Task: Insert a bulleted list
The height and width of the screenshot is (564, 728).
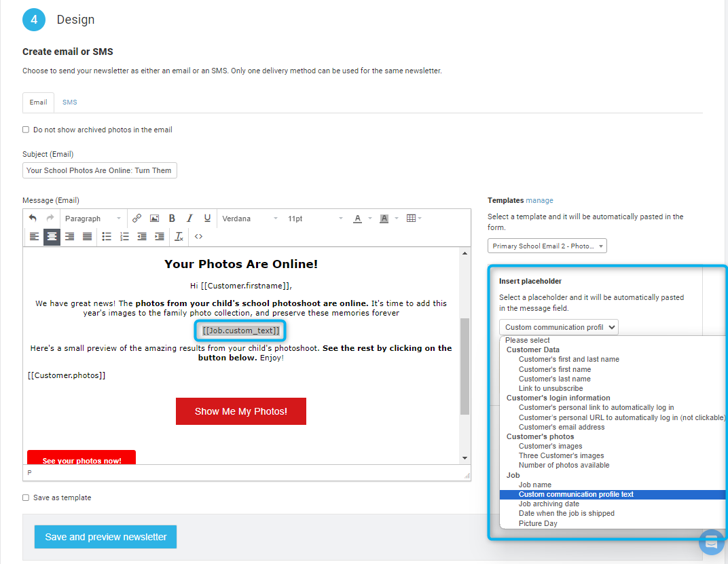Action: [x=107, y=237]
